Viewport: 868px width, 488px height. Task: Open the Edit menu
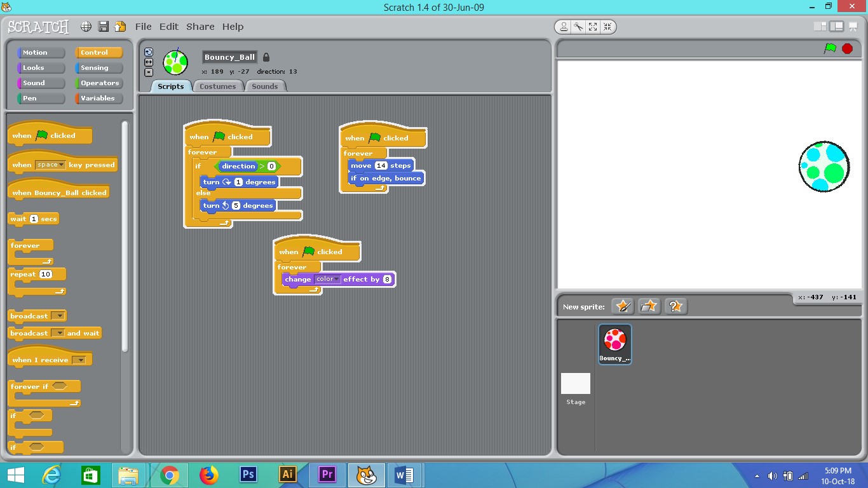[x=168, y=27]
